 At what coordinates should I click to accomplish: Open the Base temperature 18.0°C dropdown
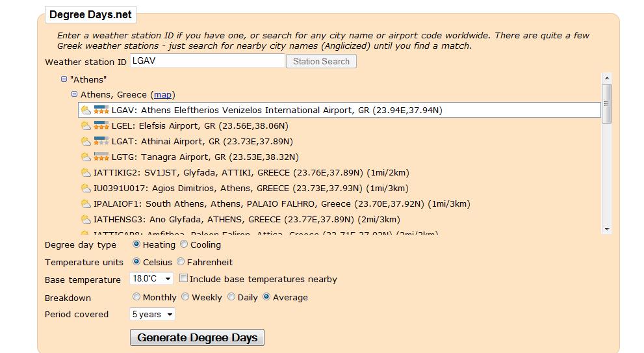click(151, 279)
